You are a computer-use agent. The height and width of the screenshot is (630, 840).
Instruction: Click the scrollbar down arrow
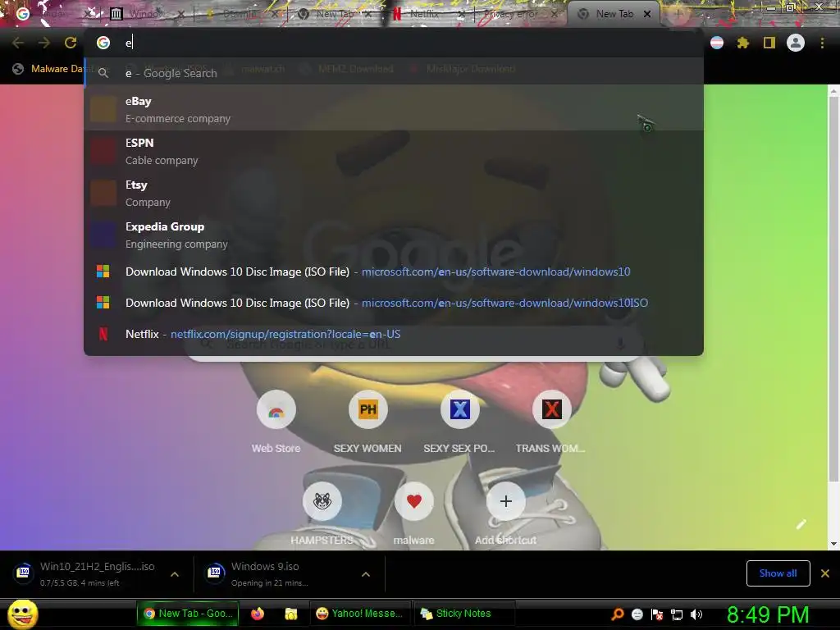tap(833, 544)
